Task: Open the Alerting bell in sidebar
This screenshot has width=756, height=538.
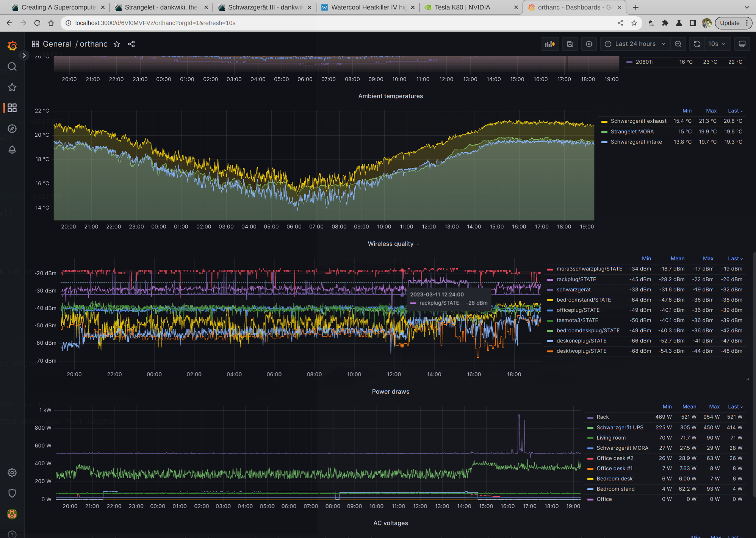Action: [12, 150]
